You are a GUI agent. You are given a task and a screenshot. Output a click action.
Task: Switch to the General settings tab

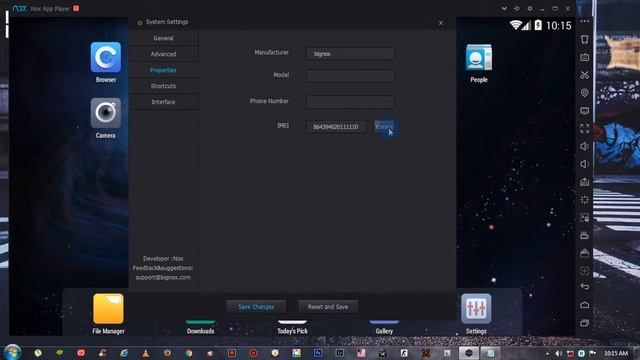163,38
